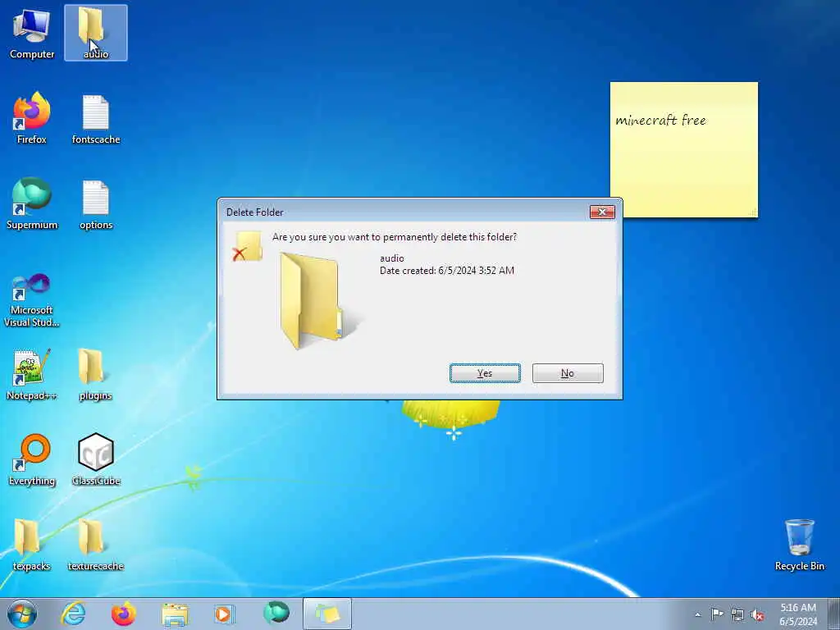Select the Microsoft Visual Studio shortcut
Viewport: 840px width, 630px height.
[32, 300]
